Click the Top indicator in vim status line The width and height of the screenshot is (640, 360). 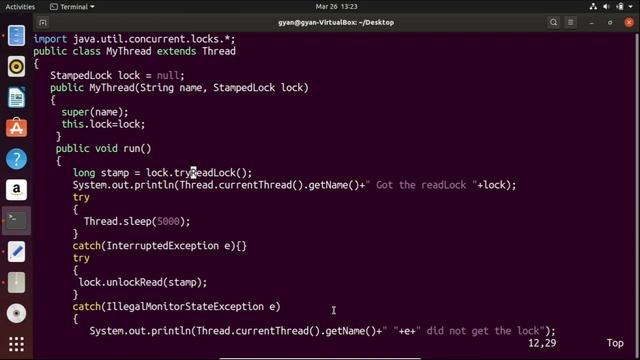click(615, 343)
